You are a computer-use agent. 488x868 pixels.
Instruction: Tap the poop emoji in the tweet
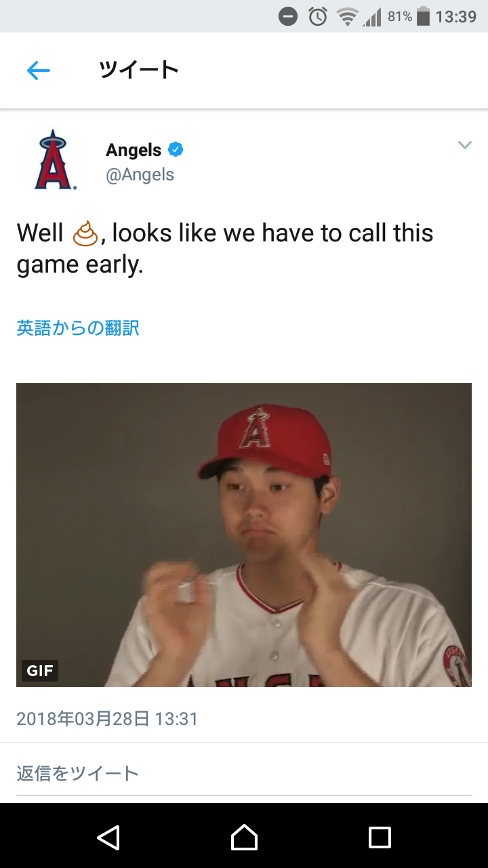[85, 233]
